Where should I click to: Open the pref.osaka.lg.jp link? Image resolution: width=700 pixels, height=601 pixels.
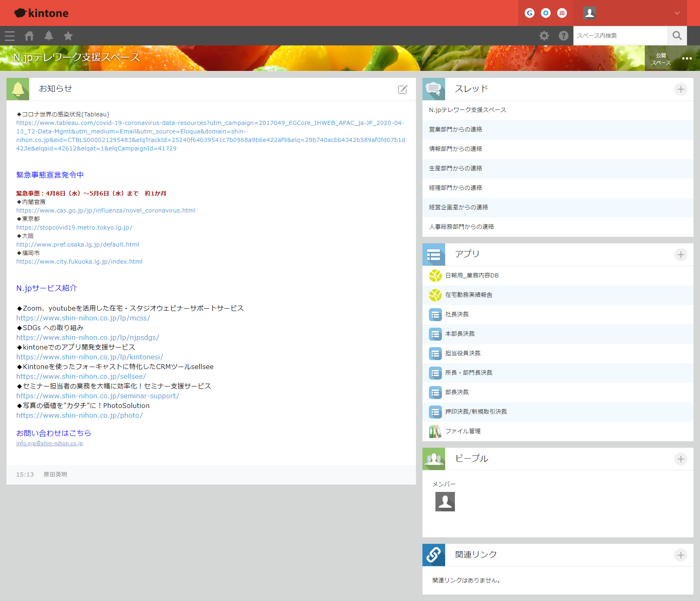tap(78, 245)
